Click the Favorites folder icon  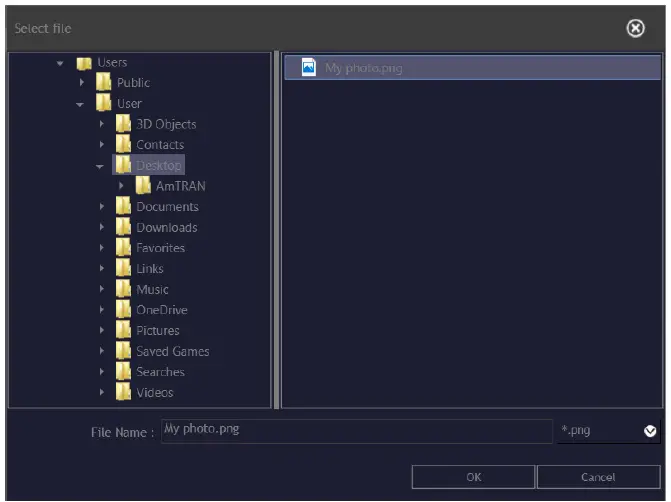tap(123, 247)
